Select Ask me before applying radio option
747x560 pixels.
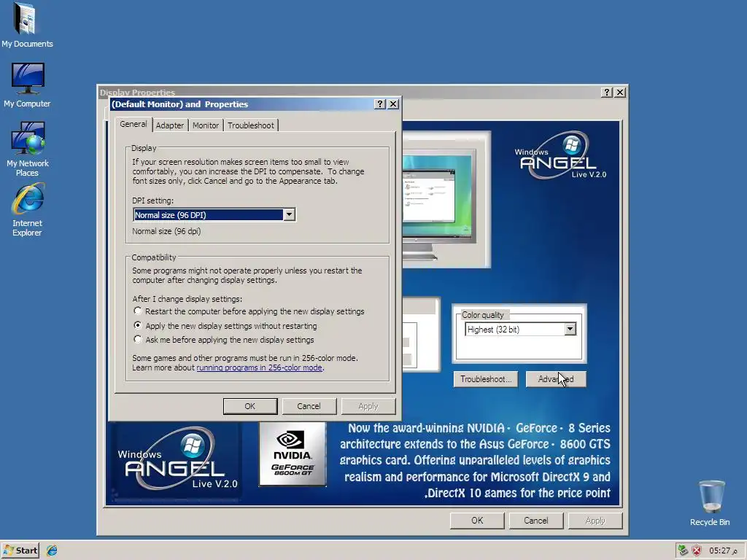click(138, 339)
